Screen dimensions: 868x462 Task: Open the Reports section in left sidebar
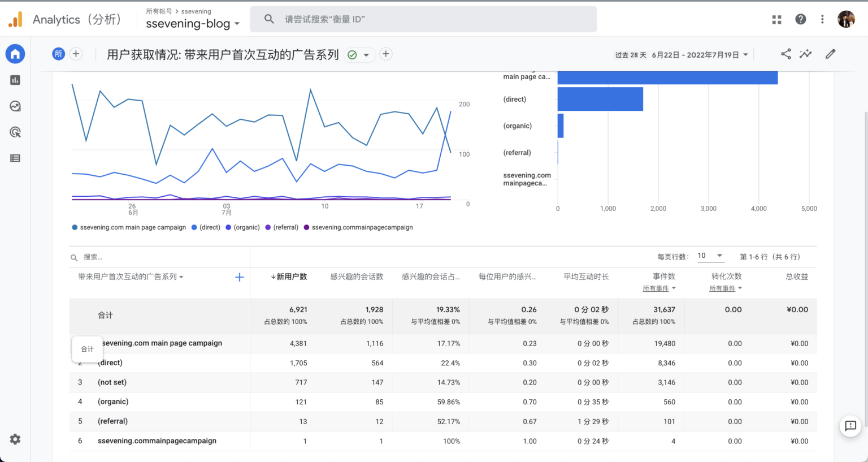pyautogui.click(x=15, y=80)
